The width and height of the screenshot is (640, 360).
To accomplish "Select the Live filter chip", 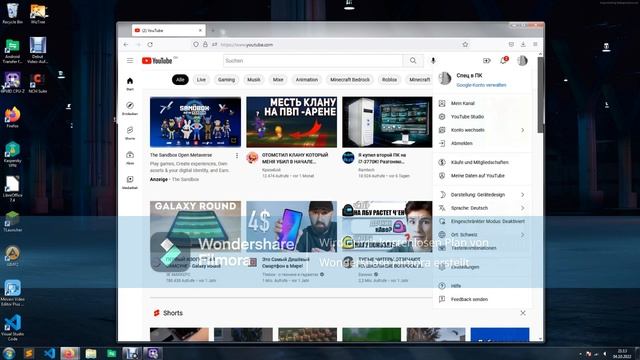I will click(x=201, y=80).
